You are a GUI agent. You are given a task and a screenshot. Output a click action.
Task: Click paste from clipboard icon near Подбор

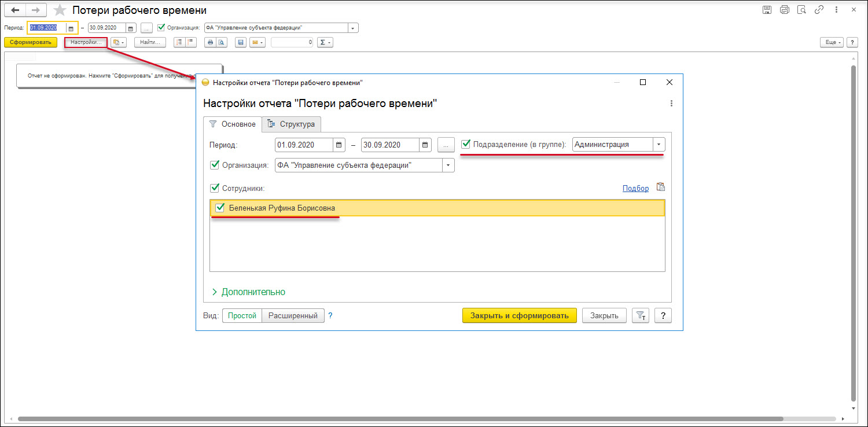(660, 187)
